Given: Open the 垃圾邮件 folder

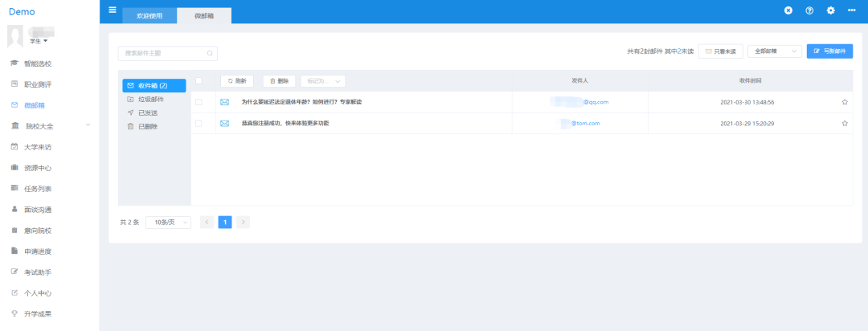Looking at the screenshot, I should tap(151, 99).
